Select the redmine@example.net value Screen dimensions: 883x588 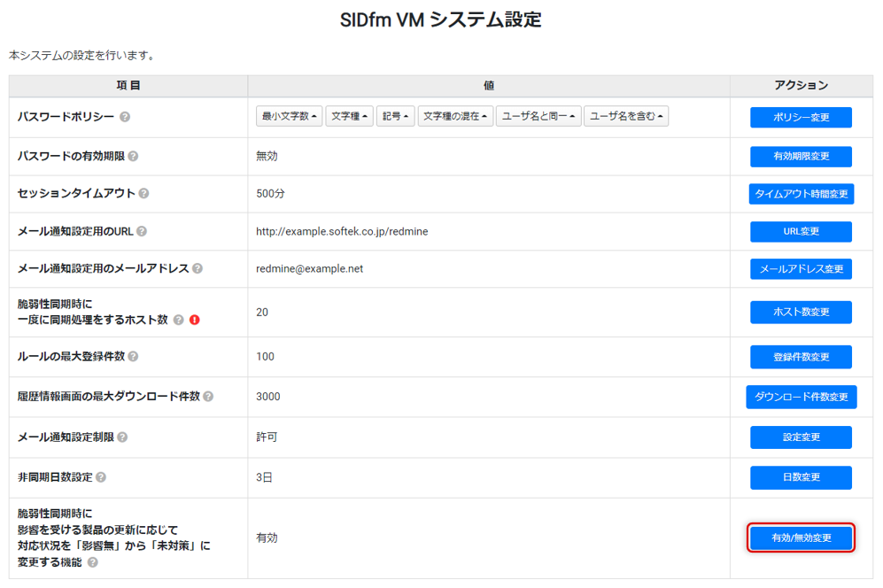tap(309, 268)
